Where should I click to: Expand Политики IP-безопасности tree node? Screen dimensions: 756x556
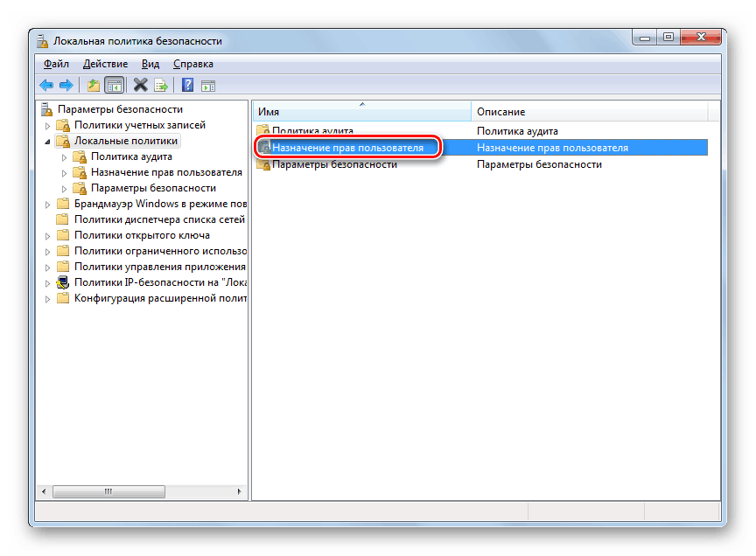[x=47, y=283]
